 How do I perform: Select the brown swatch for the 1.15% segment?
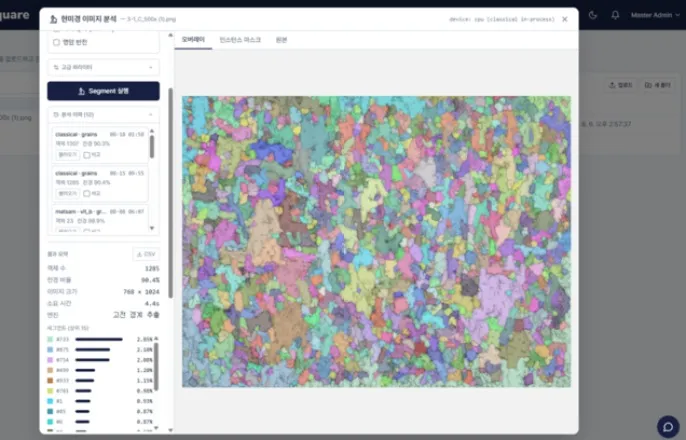click(x=50, y=381)
